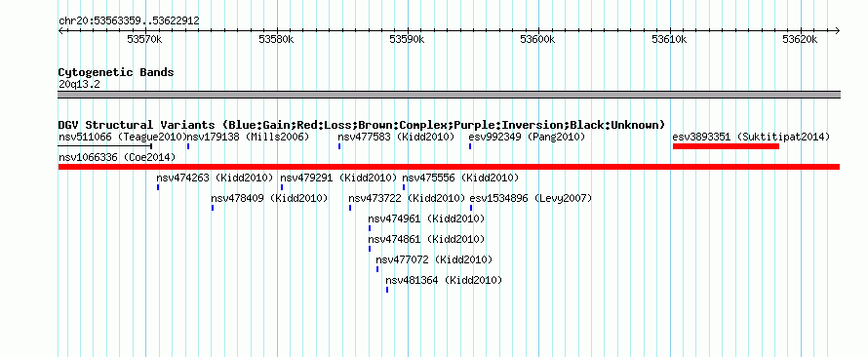
Task: Click the Cytogenetic Bands track title
Action: 116,72
